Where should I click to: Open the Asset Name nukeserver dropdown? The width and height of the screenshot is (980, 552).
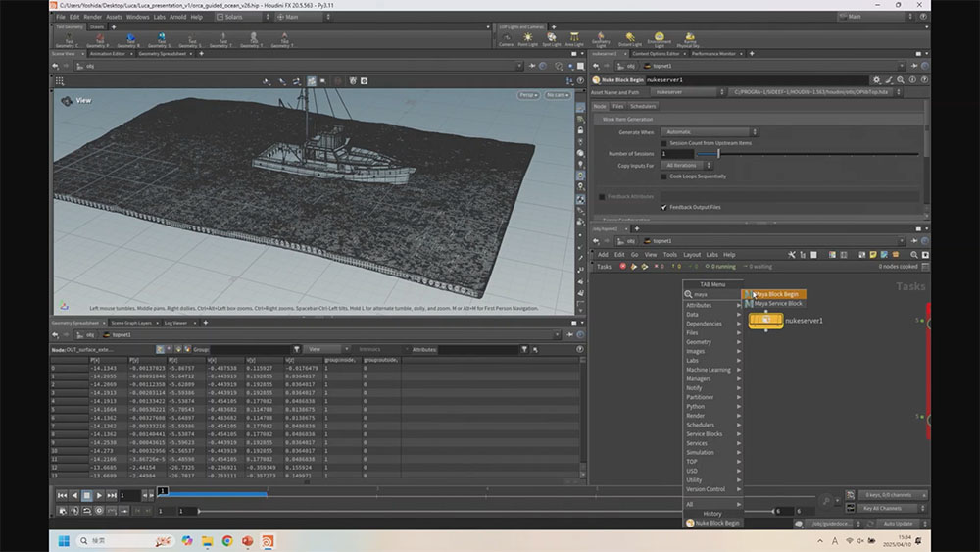point(688,92)
